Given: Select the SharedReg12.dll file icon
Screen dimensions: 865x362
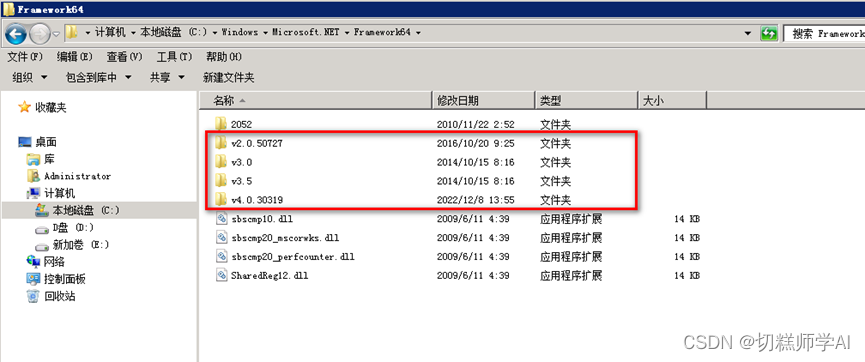Looking at the screenshot, I should pyautogui.click(x=221, y=275).
